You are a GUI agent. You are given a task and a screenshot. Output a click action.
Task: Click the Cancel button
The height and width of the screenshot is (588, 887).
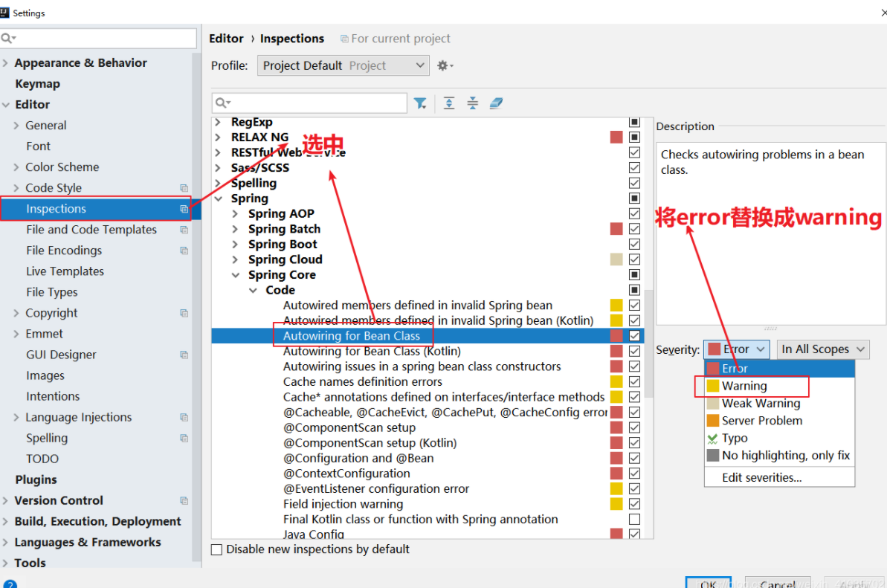[777, 584]
